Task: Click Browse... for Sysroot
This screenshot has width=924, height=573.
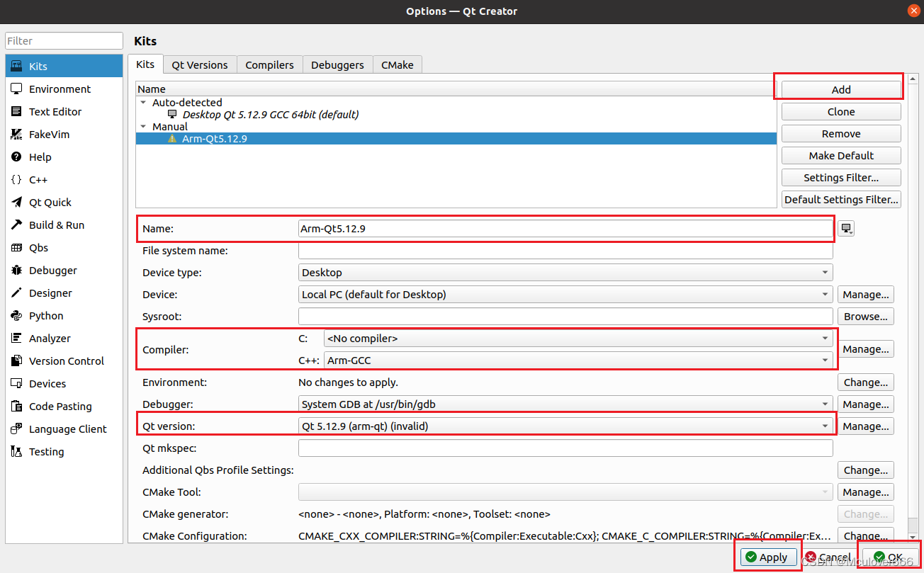Action: tap(866, 316)
